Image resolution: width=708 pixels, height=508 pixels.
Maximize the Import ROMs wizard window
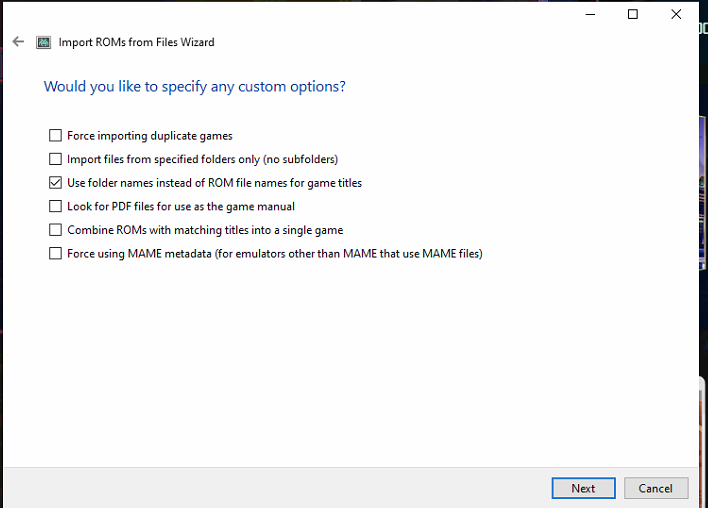coord(633,14)
